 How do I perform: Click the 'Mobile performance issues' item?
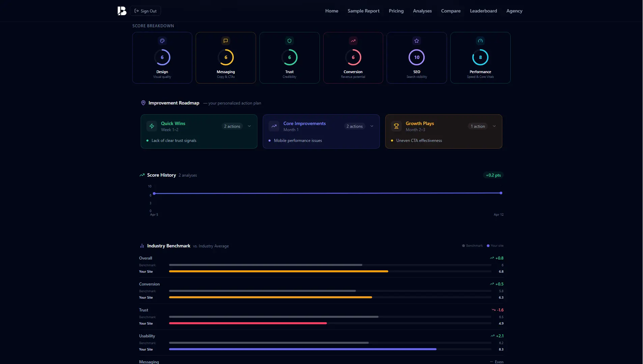tap(298, 141)
